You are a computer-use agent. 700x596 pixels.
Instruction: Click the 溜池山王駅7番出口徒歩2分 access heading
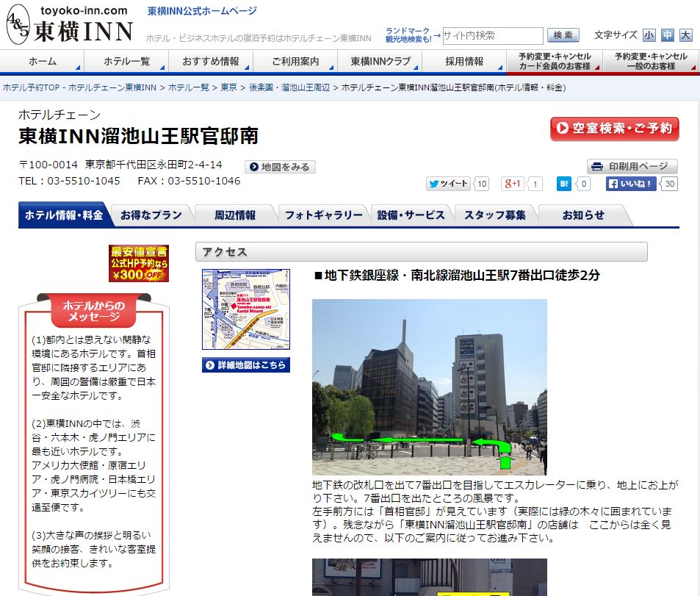point(457,275)
